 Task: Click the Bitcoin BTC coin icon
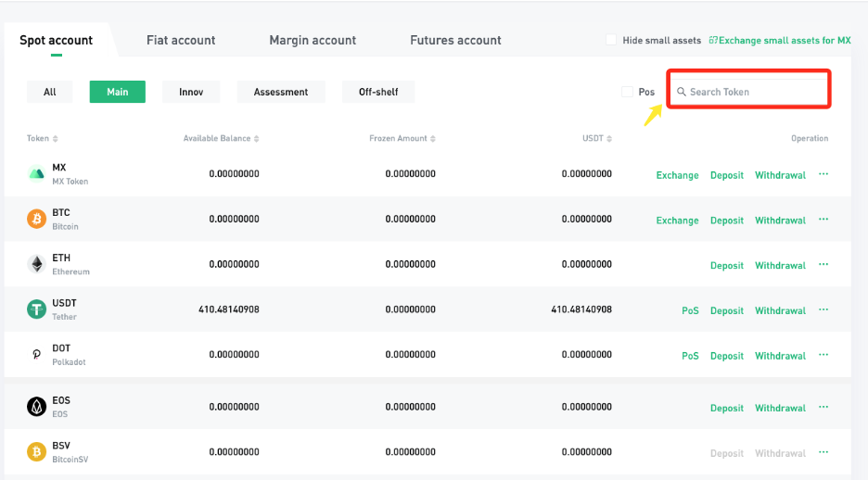(x=36, y=220)
